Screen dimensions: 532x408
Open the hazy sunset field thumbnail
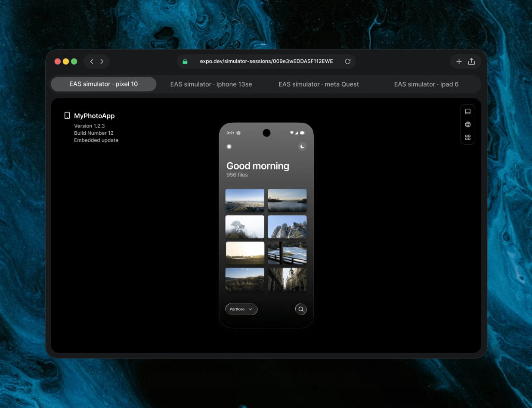click(245, 253)
